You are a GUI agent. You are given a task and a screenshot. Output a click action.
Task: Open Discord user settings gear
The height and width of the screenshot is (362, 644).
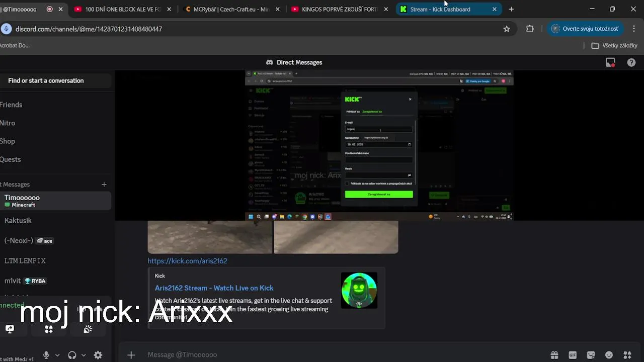point(98,355)
